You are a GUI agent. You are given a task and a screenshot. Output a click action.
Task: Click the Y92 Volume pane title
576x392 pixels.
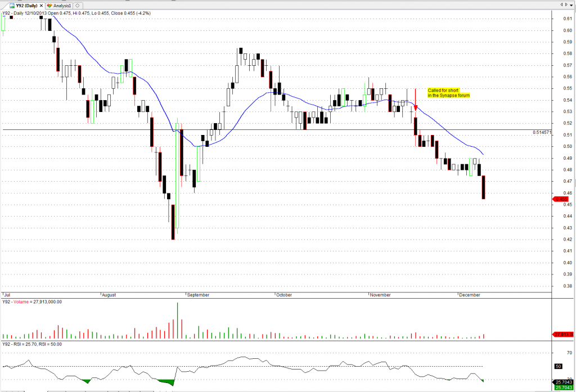32,301
